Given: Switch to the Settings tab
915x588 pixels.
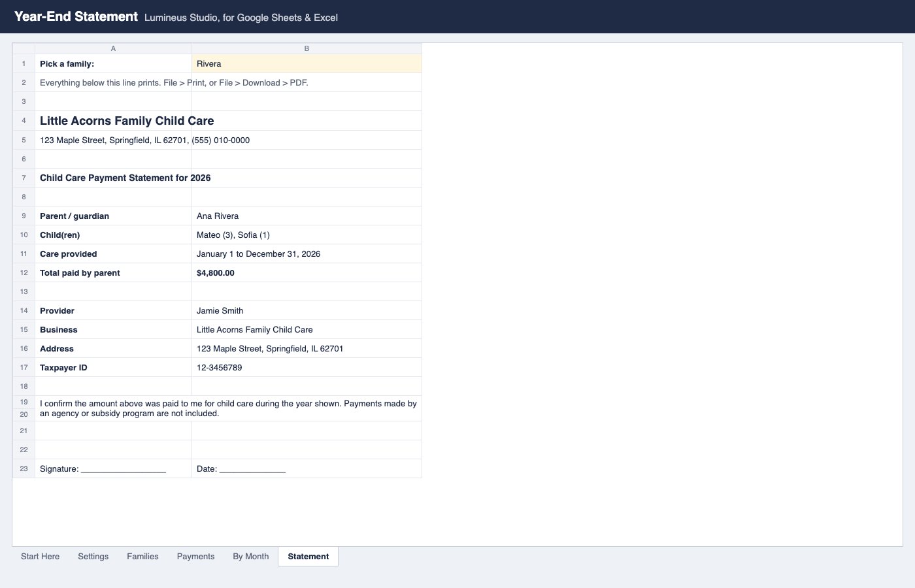Looking at the screenshot, I should (93, 557).
